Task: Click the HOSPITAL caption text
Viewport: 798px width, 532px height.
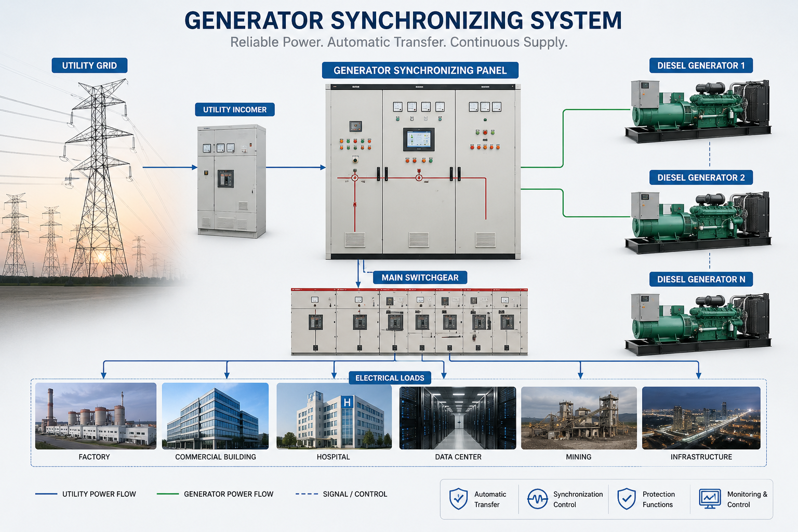Action: 334,457
